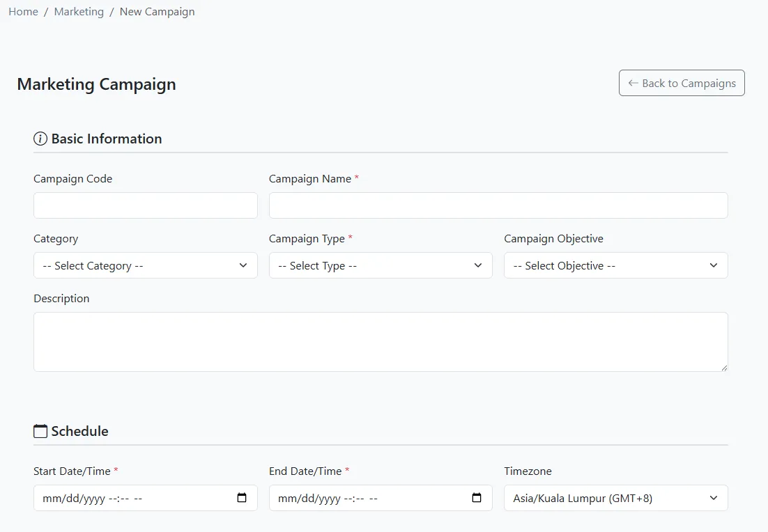Click the Category label
This screenshot has height=532, width=768.
pyautogui.click(x=56, y=239)
